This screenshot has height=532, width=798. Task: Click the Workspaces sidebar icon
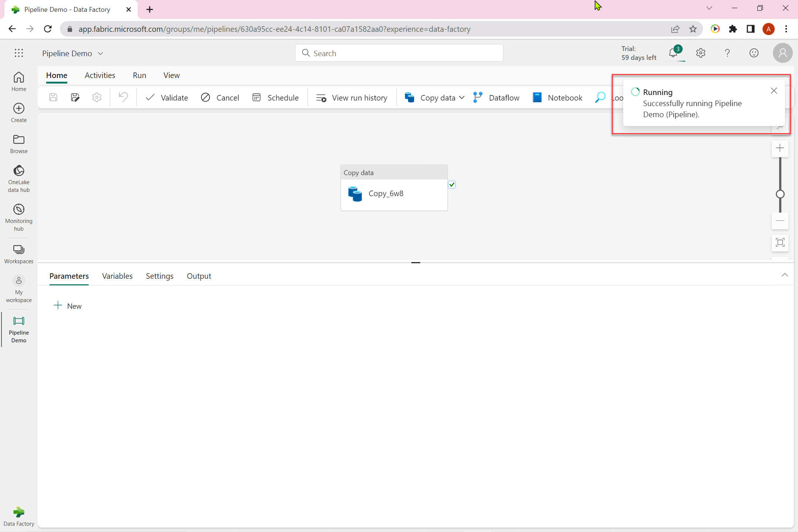18,250
